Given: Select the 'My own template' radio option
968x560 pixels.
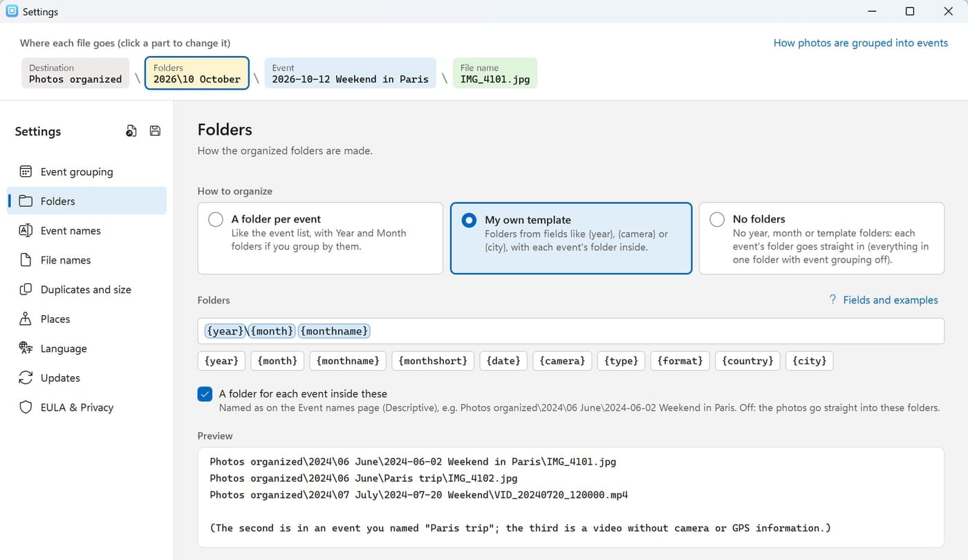Looking at the screenshot, I should click(x=571, y=239).
